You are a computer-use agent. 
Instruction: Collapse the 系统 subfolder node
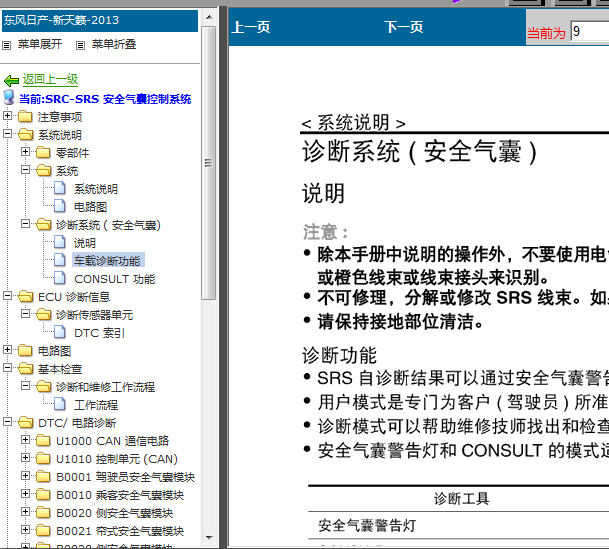pos(26,169)
